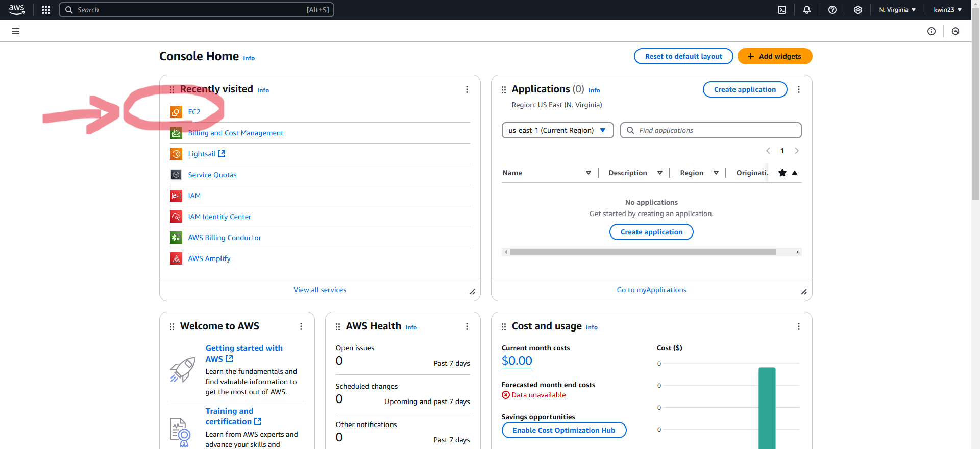Click the Lightsail service icon
The image size is (980, 449).
click(x=176, y=154)
